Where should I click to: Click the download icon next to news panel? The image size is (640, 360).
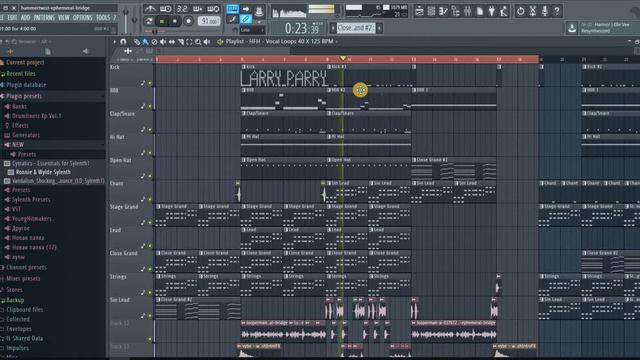point(572,28)
